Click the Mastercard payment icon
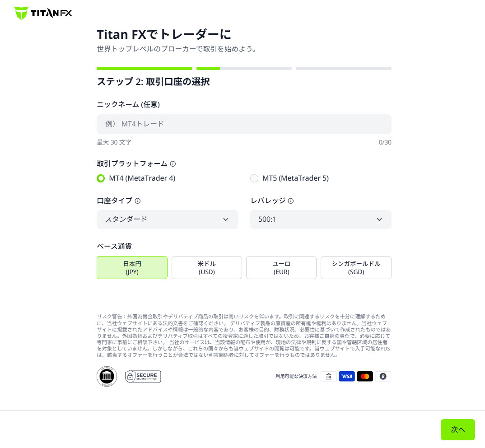The width and height of the screenshot is (485, 448). click(365, 376)
